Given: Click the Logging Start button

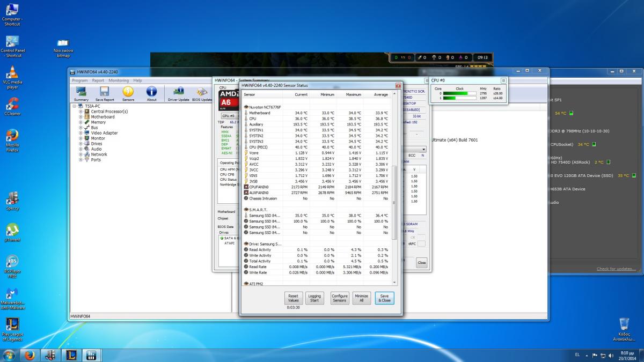Looking at the screenshot, I should pos(314,298).
